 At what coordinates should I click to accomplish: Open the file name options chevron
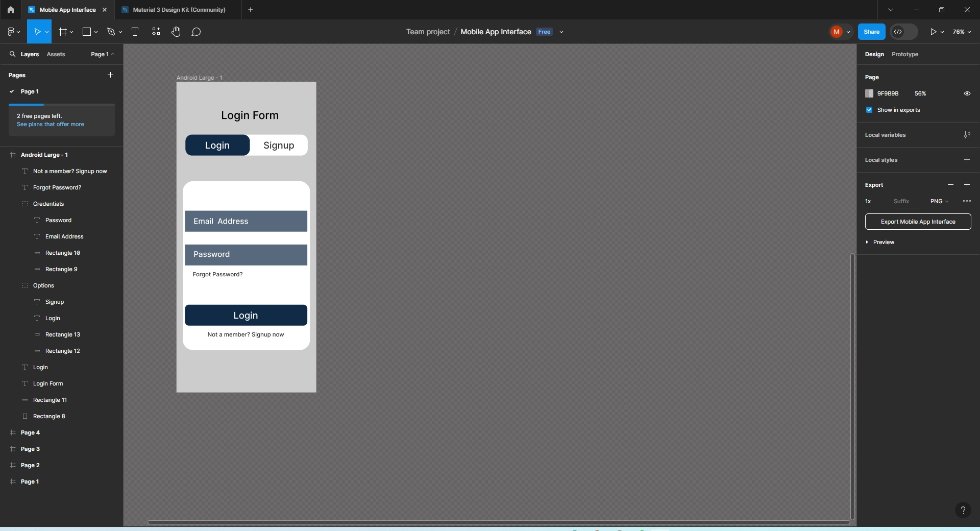[x=561, y=32]
